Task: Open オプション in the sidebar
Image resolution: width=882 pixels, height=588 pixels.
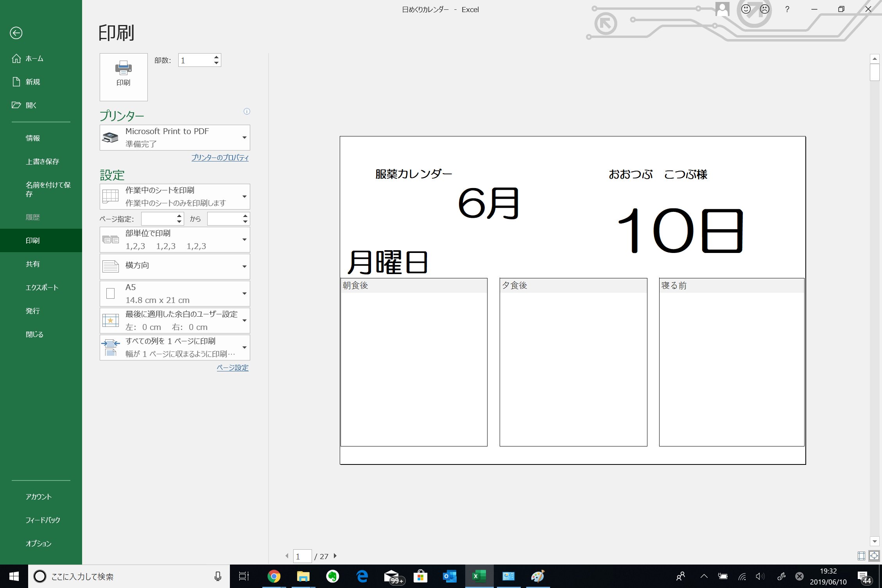Action: (41, 543)
